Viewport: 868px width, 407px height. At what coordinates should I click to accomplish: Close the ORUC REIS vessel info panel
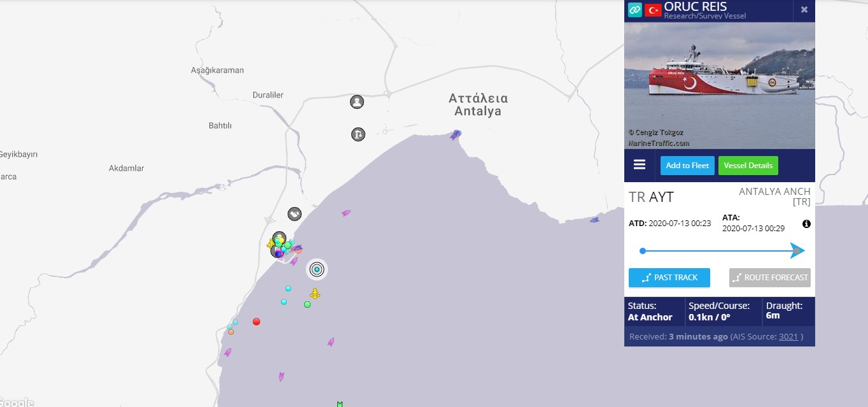(x=804, y=10)
